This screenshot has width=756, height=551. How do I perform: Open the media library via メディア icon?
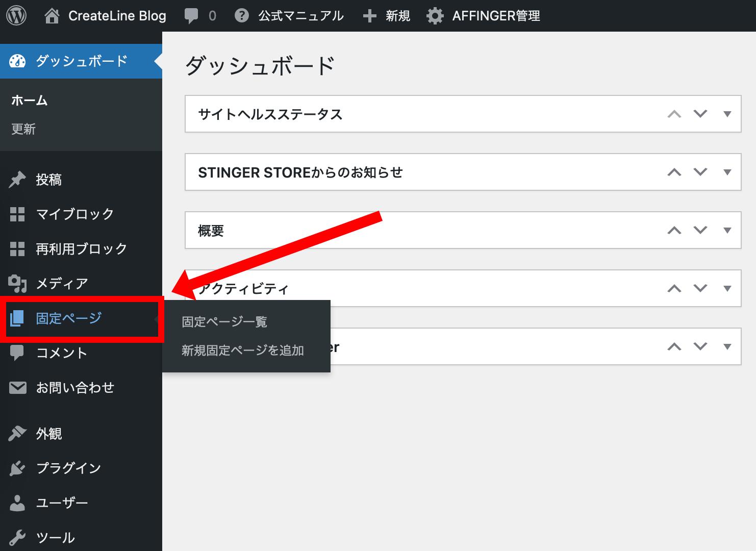point(17,284)
